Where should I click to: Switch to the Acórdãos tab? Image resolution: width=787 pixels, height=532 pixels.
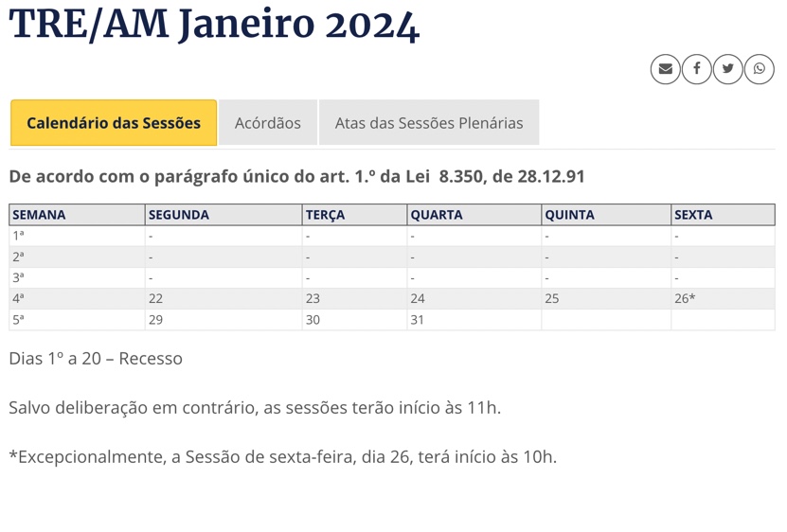pos(268,123)
